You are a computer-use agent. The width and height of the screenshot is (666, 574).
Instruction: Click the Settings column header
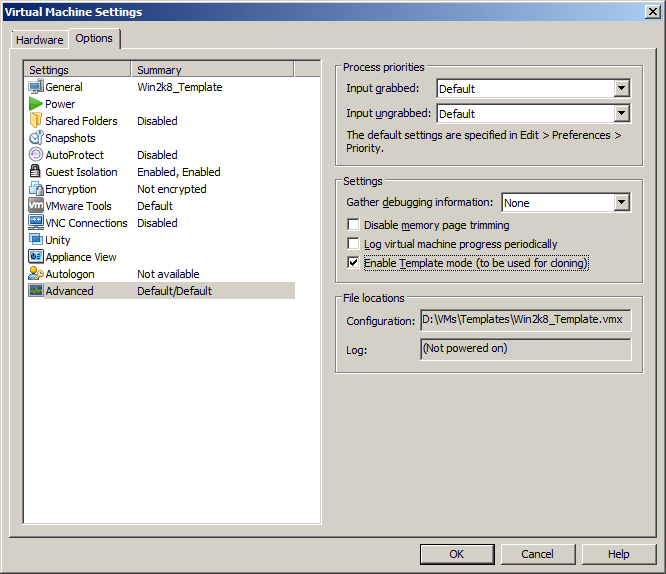tap(77, 70)
